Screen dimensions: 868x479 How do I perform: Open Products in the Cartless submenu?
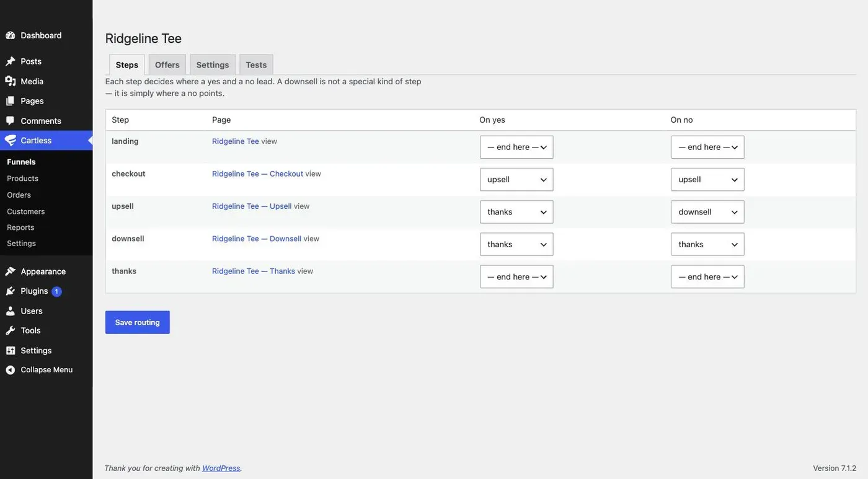23,178
